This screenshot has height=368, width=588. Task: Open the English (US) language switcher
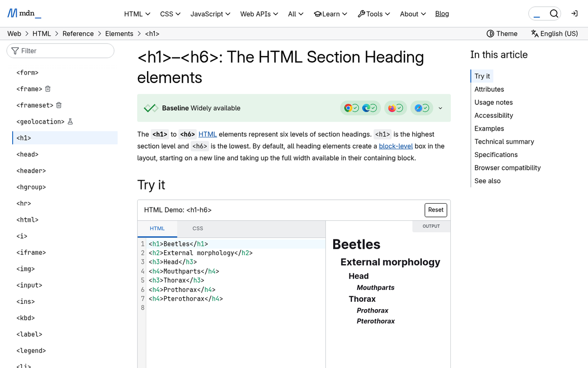554,33
